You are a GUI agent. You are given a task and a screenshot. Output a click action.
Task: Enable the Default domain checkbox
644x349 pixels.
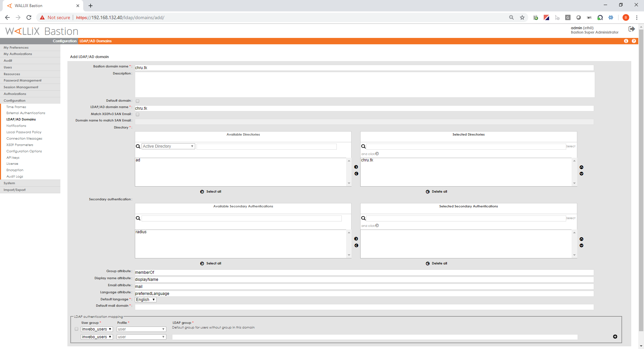[x=138, y=101]
